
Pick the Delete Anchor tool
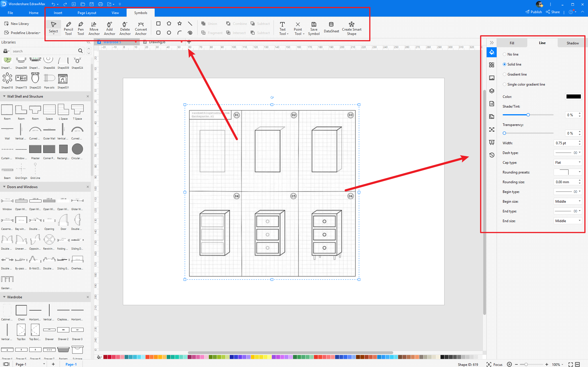pos(125,28)
